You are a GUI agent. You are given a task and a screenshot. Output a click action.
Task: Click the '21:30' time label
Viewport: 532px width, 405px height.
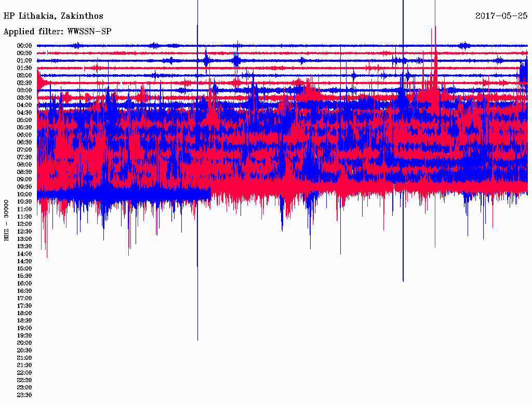click(24, 366)
